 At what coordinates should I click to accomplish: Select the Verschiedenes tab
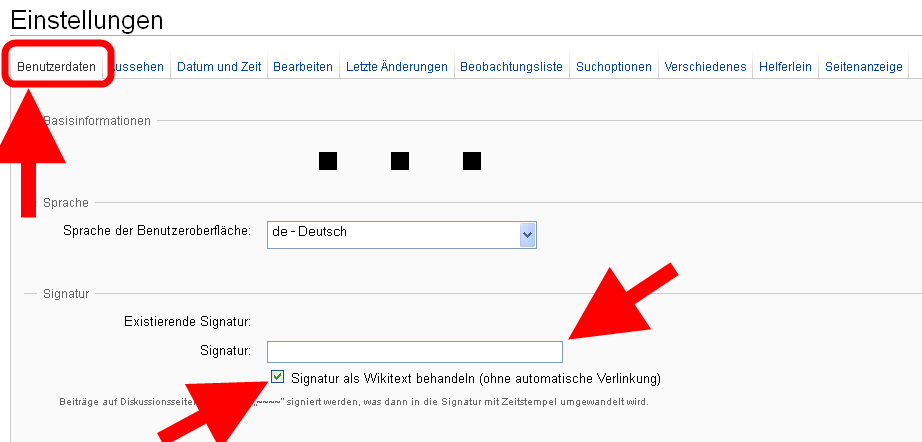pyautogui.click(x=705, y=67)
